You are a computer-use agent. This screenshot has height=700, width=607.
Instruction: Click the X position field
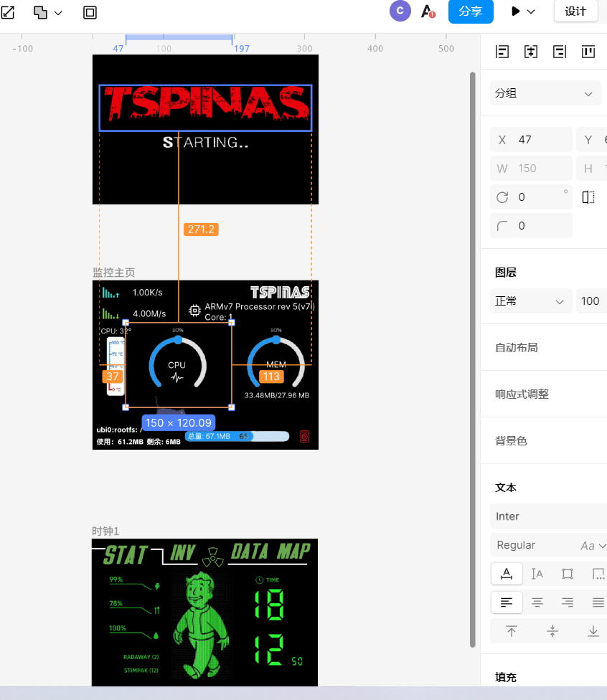[x=531, y=140]
